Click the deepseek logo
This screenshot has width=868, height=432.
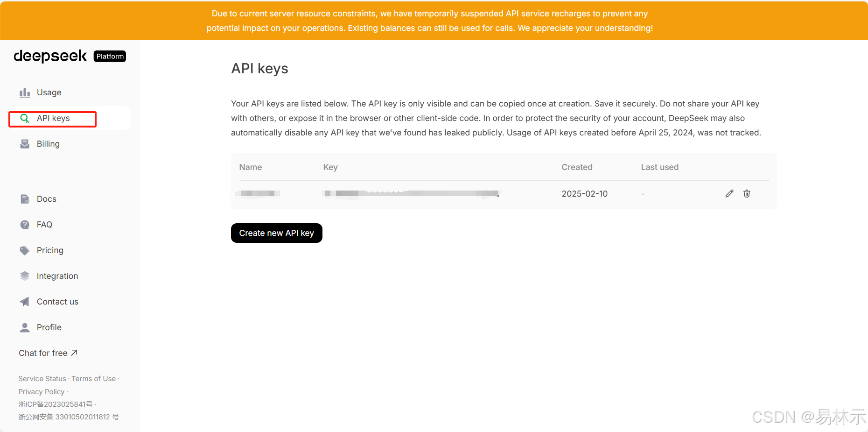coord(50,56)
